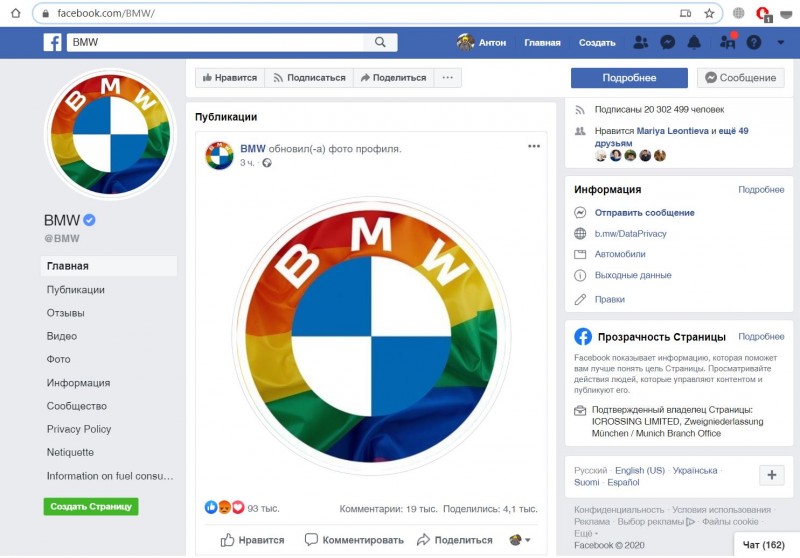Open Messenger icon in top bar

click(x=668, y=43)
